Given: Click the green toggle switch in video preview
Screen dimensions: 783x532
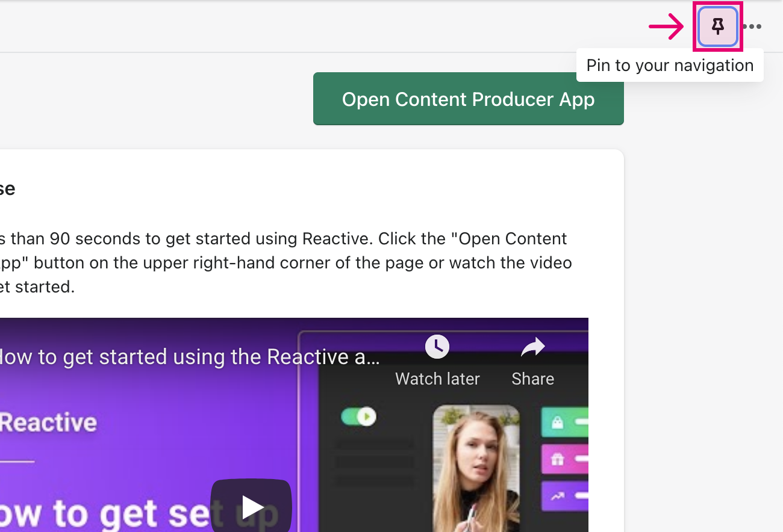Looking at the screenshot, I should tap(358, 416).
